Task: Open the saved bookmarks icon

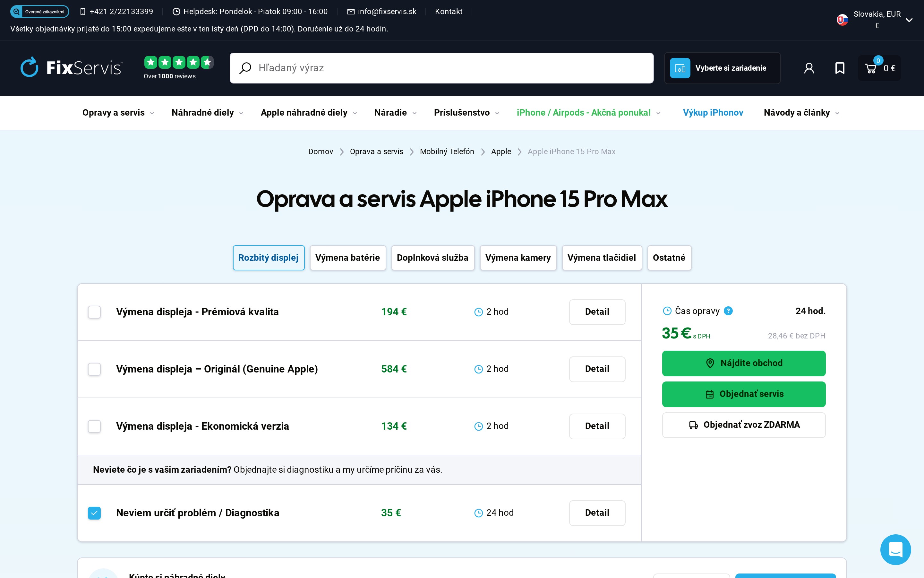Action: pyautogui.click(x=840, y=68)
